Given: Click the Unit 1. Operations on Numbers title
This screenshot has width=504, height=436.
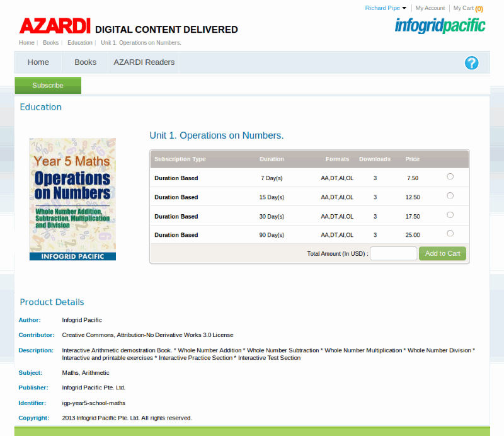Looking at the screenshot, I should pyautogui.click(x=217, y=135).
